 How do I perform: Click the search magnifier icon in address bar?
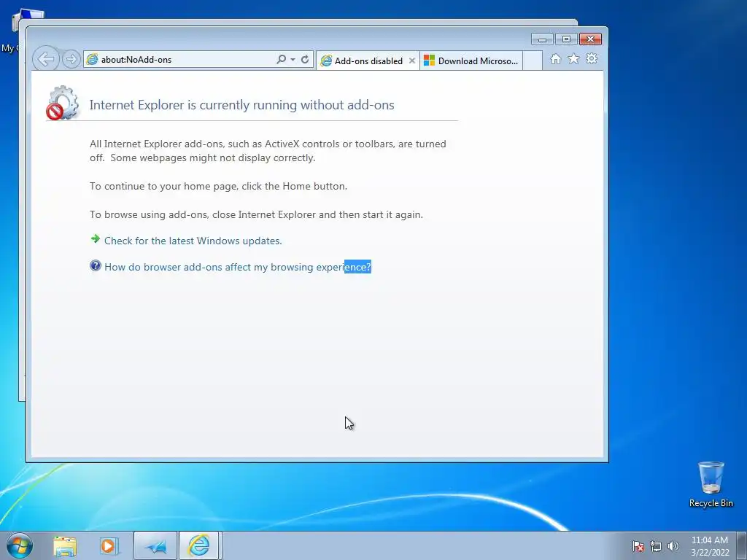click(x=281, y=59)
